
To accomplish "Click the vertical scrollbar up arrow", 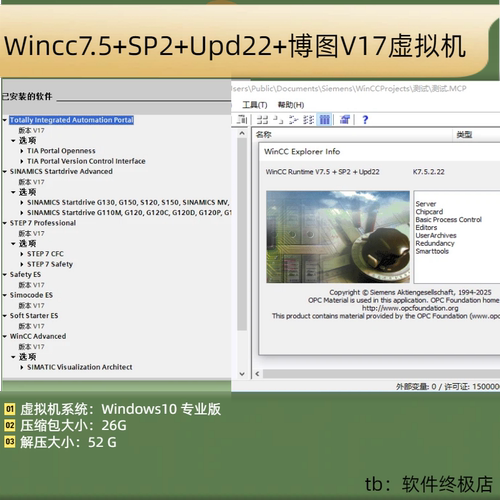I will 242,133.
